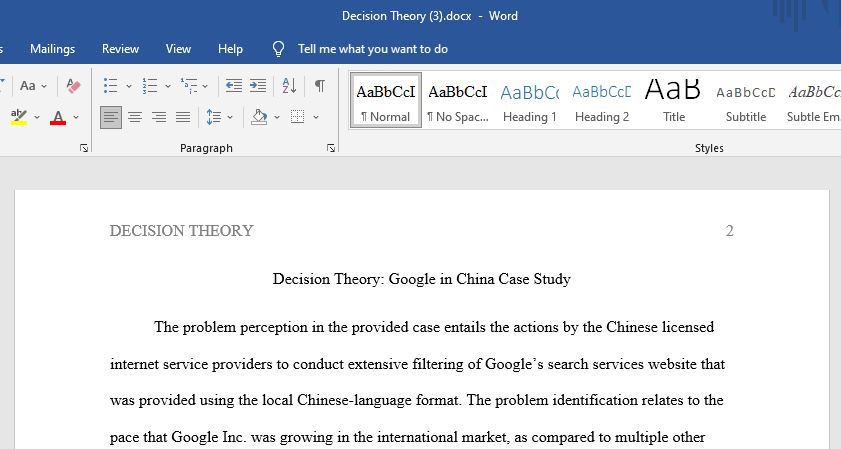Click page number 2 in header

pyautogui.click(x=729, y=231)
